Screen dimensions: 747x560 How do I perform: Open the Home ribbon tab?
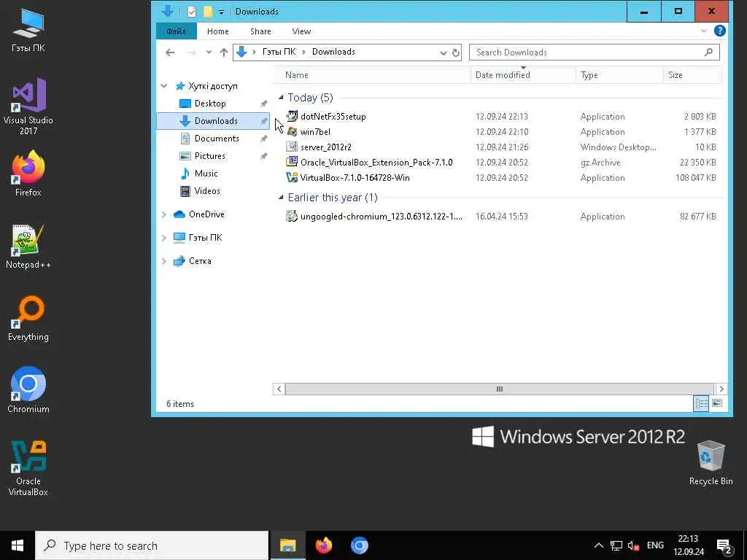[217, 31]
